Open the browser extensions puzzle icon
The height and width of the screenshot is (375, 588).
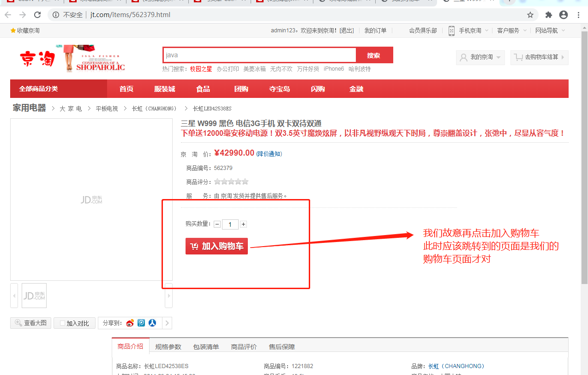point(549,15)
